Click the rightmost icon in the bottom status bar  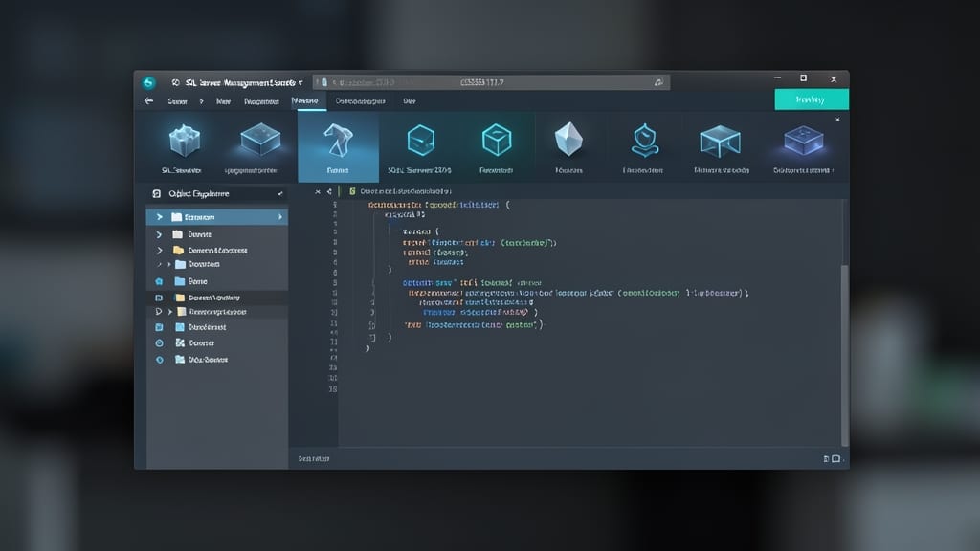pos(835,458)
